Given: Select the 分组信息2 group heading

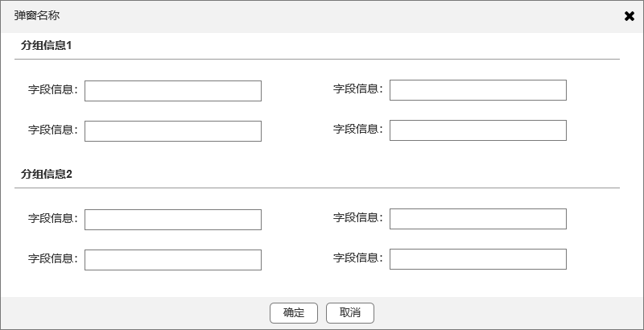Looking at the screenshot, I should click(47, 175).
